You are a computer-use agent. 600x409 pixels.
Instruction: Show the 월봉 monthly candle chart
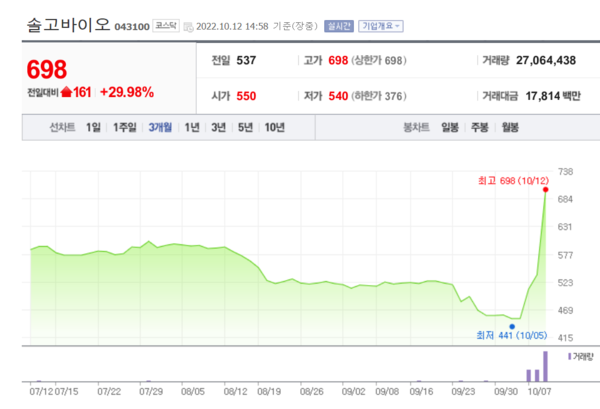tap(510, 127)
